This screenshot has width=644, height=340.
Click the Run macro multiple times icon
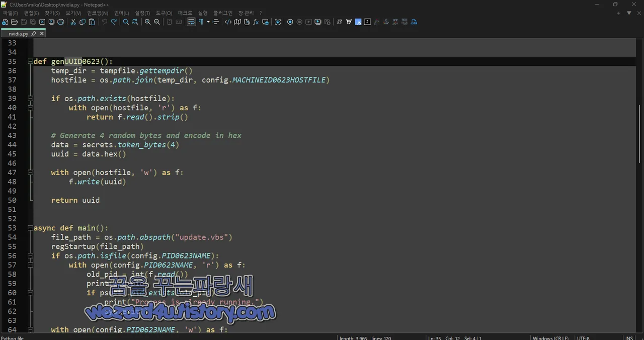click(318, 22)
